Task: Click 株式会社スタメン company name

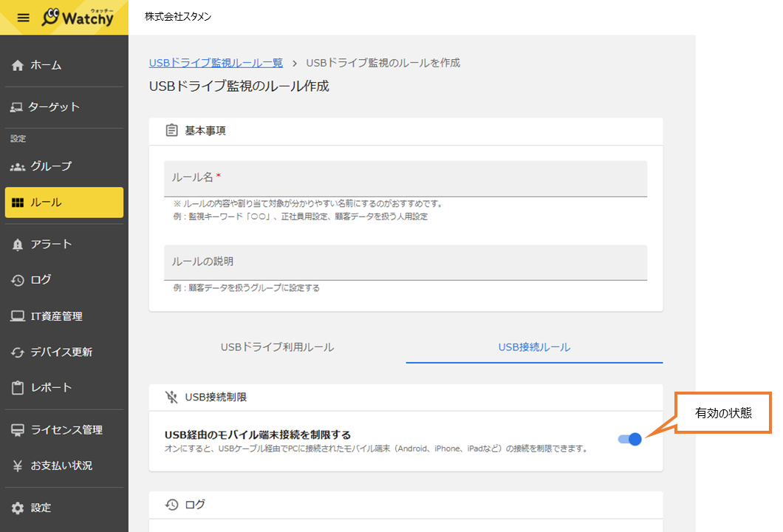Action: (178, 17)
